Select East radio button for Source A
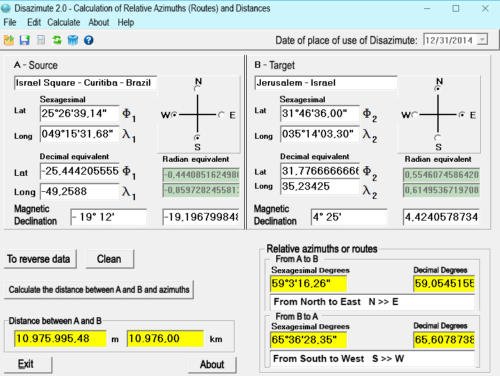Screen dimensions: 500x376 (x=221, y=115)
